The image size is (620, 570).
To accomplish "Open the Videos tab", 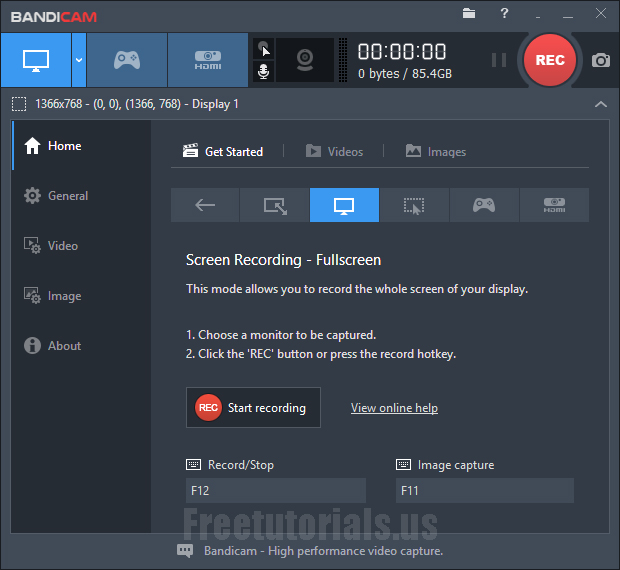I will coord(334,152).
